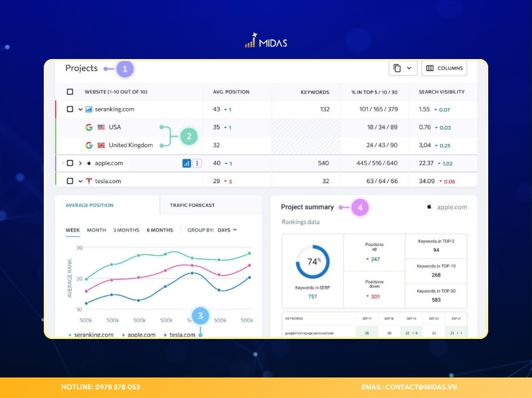Click the UK flag icon for United Kingdom

(x=101, y=145)
